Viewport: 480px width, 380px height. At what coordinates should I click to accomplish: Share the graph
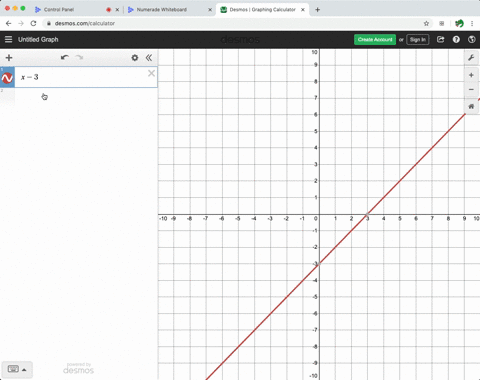tap(441, 39)
